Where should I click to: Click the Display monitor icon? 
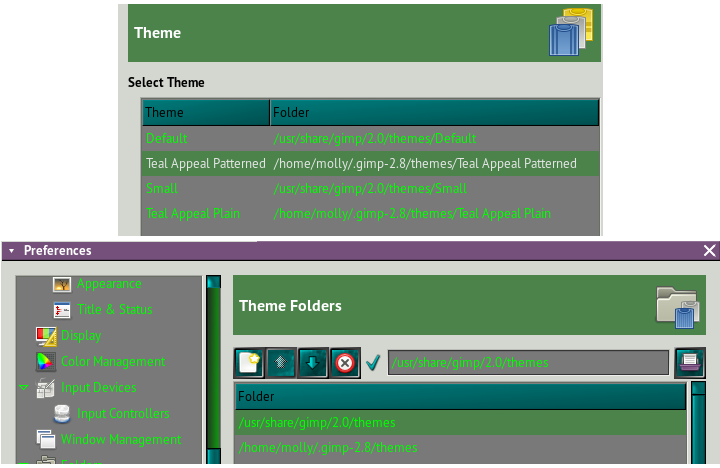click(46, 336)
